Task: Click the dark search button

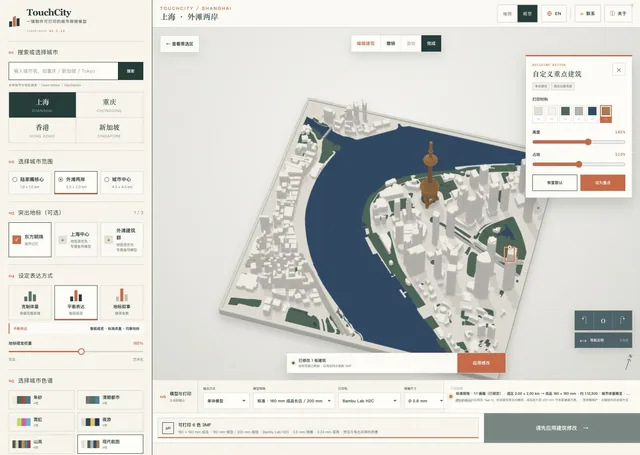Action: [x=131, y=71]
